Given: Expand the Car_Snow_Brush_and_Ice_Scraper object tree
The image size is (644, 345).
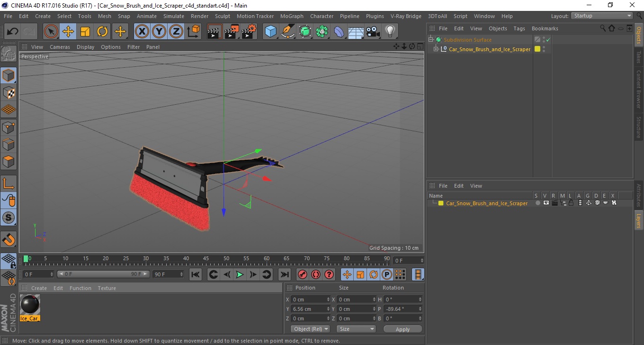Looking at the screenshot, I should pyautogui.click(x=436, y=49).
